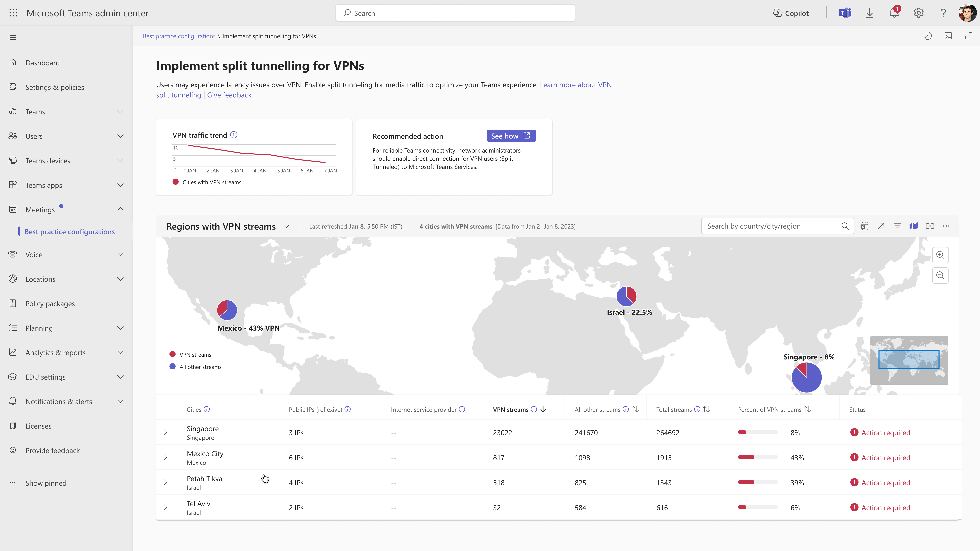This screenshot has height=551, width=980.
Task: Click the Public IPs info icon
Action: coord(348,410)
